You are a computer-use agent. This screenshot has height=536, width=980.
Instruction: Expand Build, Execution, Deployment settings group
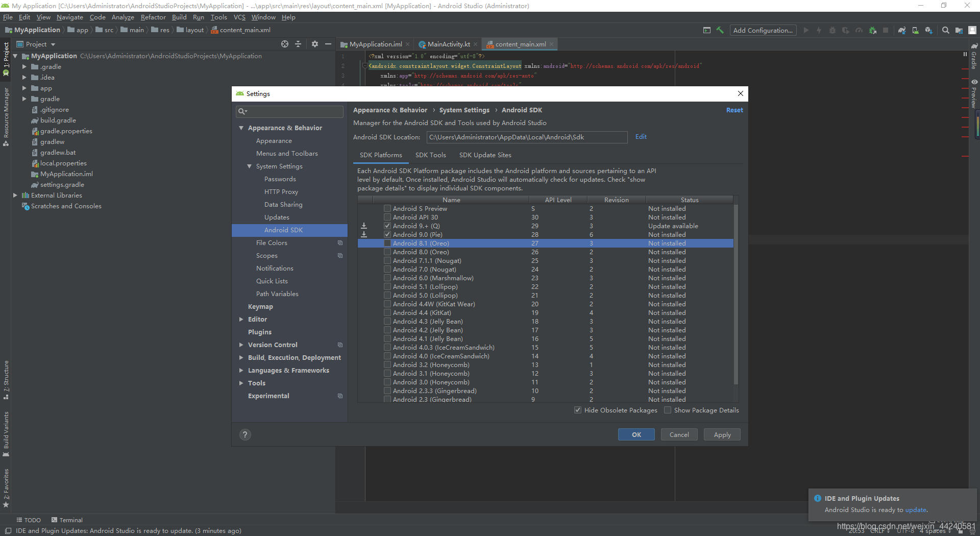[241, 357]
